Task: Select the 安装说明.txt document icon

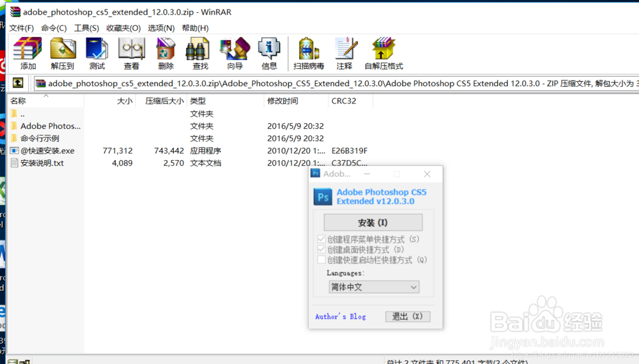Action: [14, 163]
